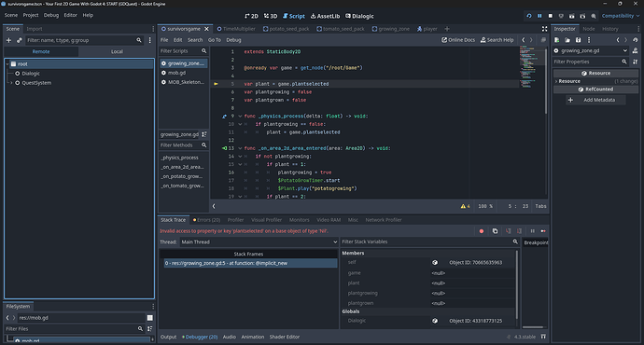Image resolution: width=644 pixels, height=345 pixels.
Task: Copy the debugger error message
Action: [x=495, y=231]
